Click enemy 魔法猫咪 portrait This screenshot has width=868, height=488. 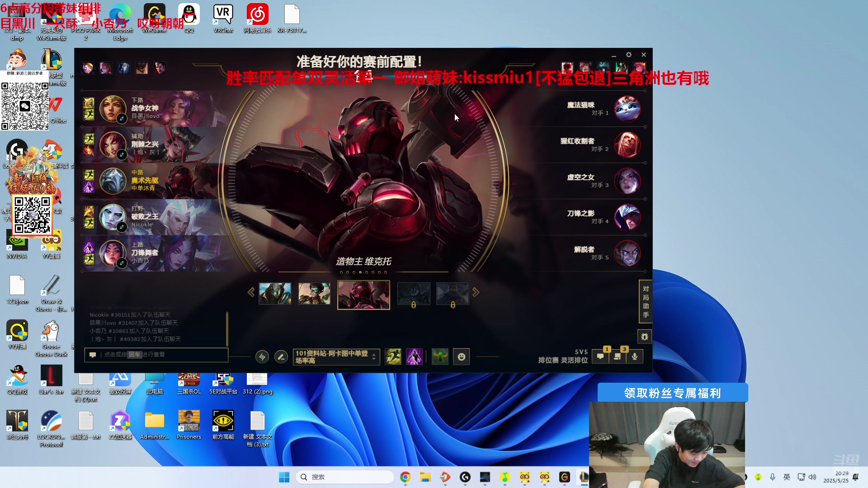[x=627, y=108]
